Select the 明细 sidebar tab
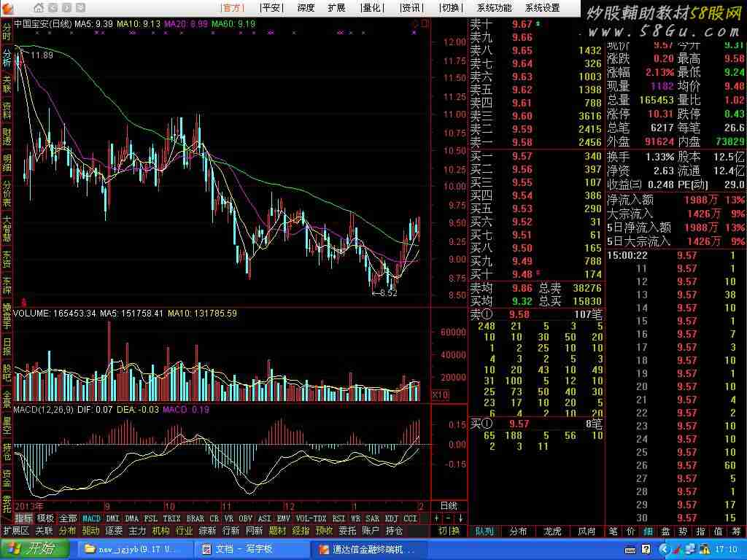The width and height of the screenshot is (747, 560). pos(7,163)
